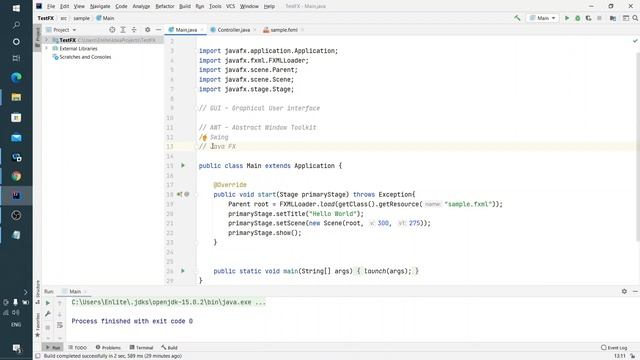Open the Refactor menu
640x360 pixels.
(165, 6)
